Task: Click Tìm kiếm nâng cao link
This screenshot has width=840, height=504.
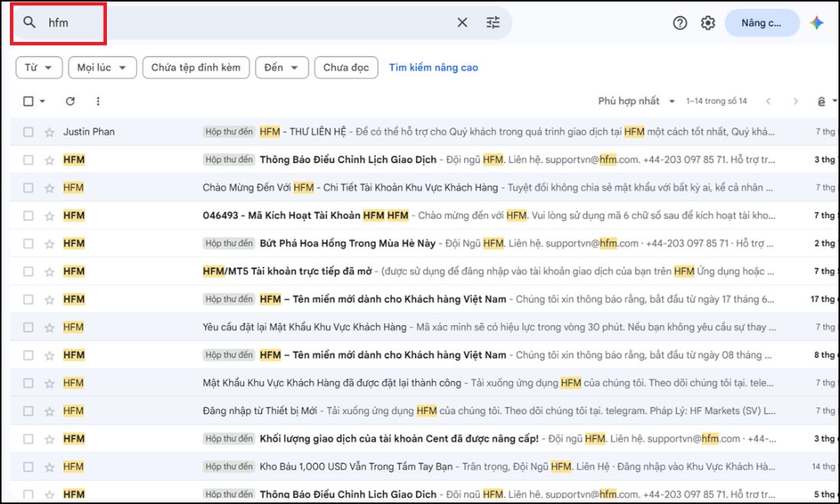Action: [434, 67]
